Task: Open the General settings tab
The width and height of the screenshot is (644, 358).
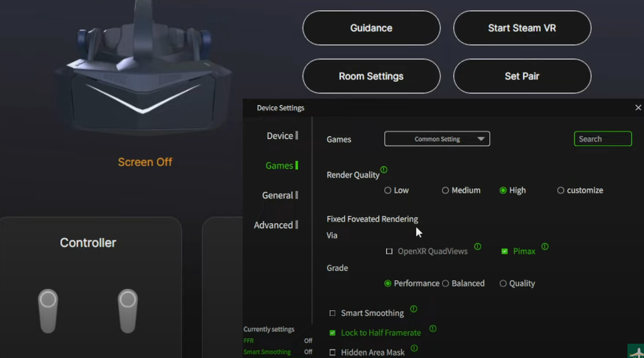Action: 277,195
